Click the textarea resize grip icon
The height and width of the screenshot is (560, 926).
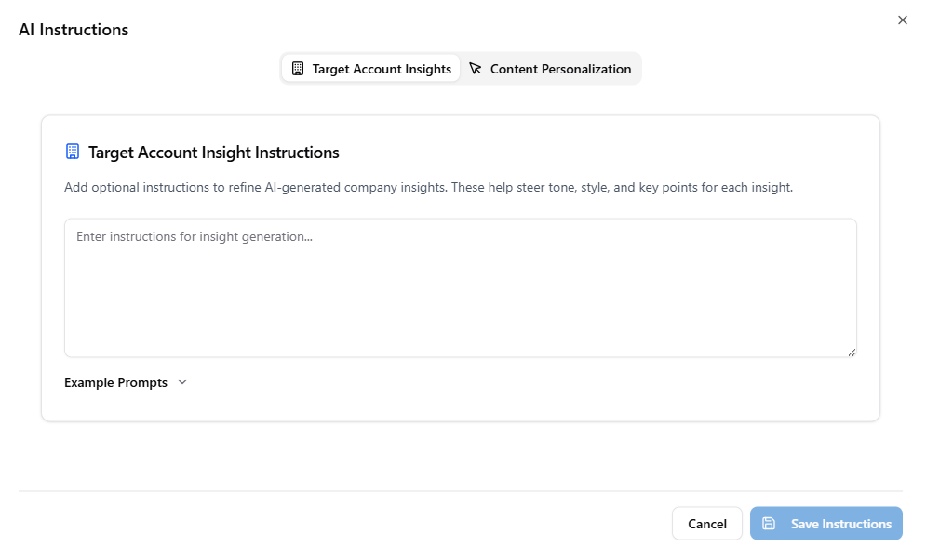[x=852, y=352]
